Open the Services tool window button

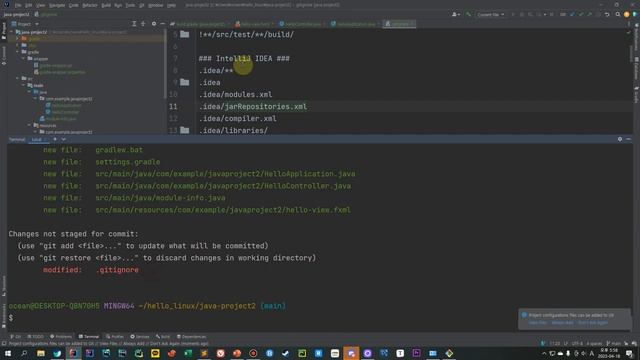[x=140, y=337]
